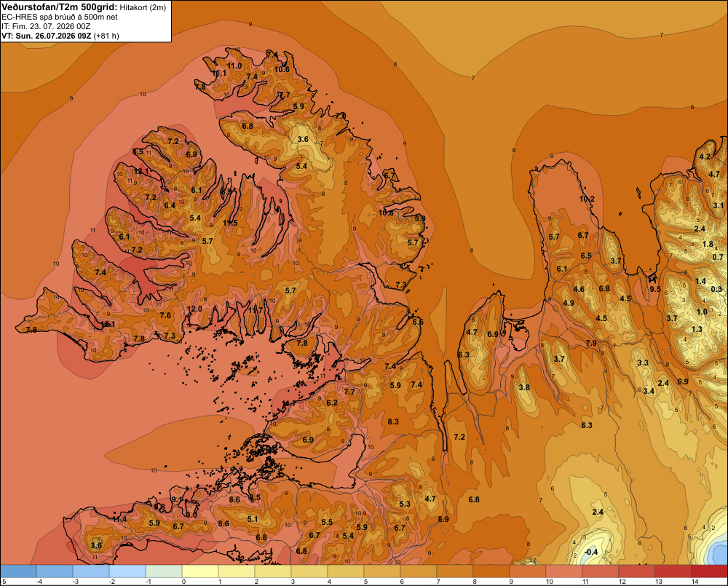Select the 11.0 temperature value at the northern tip
The image size is (728, 586).
point(234,66)
